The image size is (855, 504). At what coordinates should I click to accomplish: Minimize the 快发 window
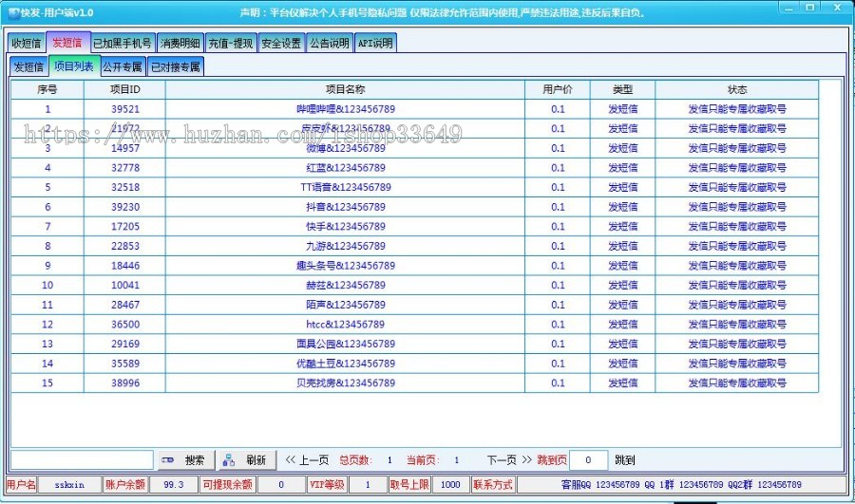(788, 8)
